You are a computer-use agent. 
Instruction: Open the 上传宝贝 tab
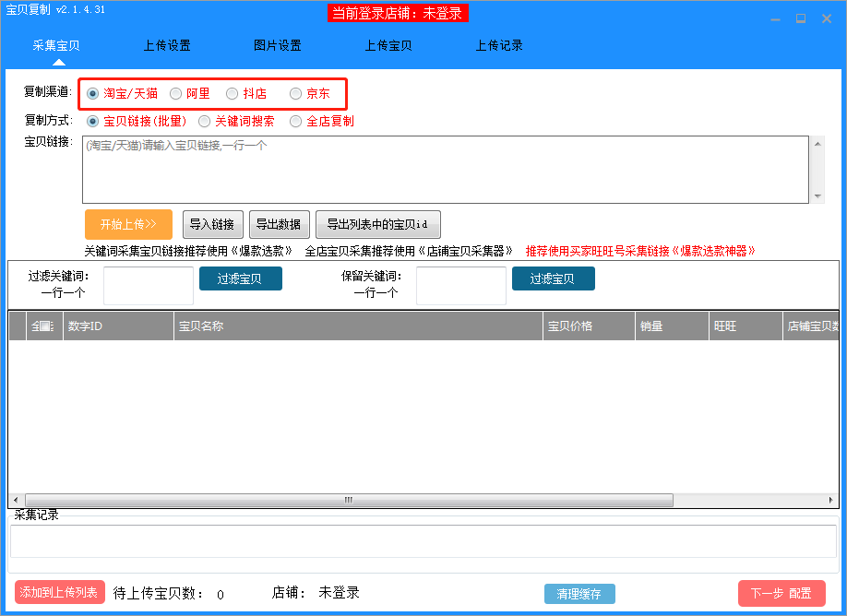pos(388,43)
